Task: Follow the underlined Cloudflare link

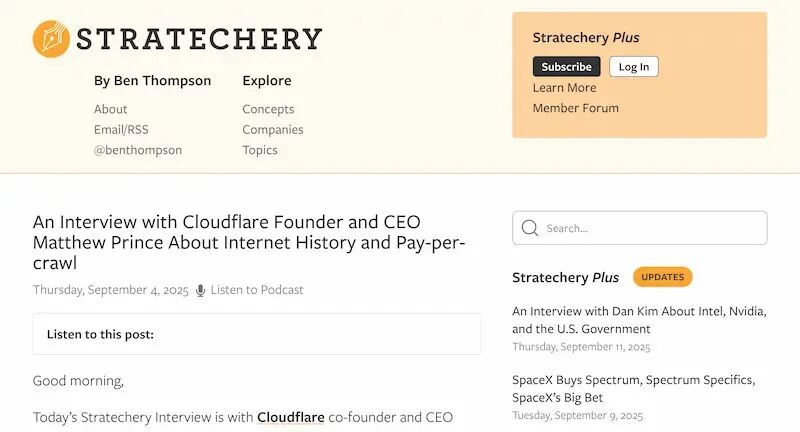Action: click(x=290, y=417)
